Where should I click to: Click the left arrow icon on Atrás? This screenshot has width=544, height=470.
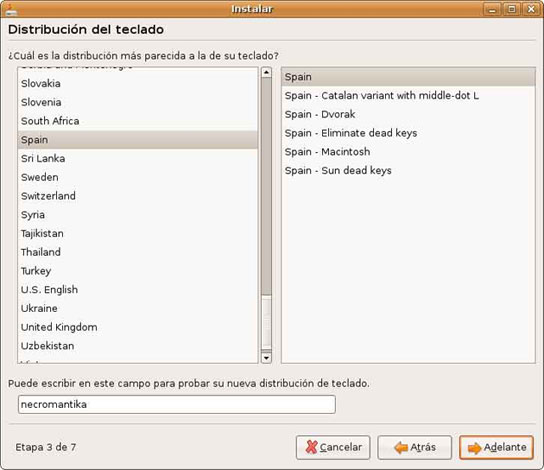point(401,447)
